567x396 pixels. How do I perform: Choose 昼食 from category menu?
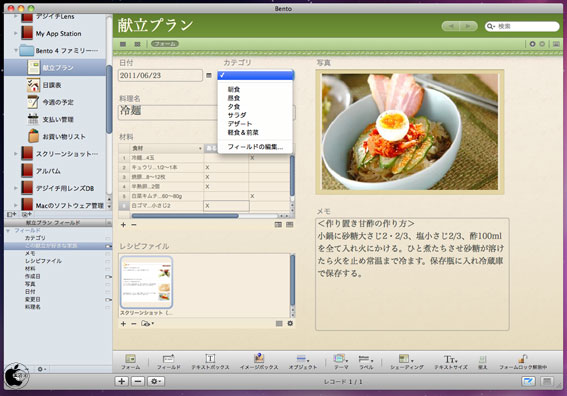[255, 98]
